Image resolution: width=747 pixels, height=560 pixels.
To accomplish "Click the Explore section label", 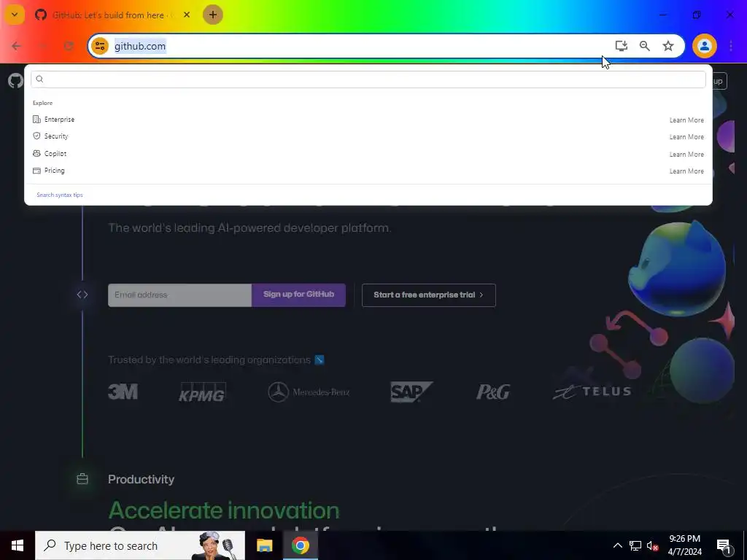I will [43, 103].
